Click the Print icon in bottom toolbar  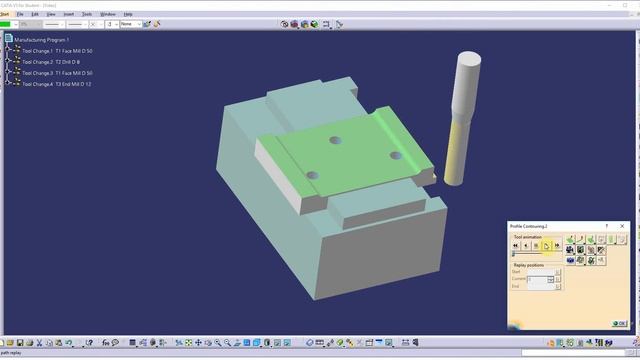29,343
